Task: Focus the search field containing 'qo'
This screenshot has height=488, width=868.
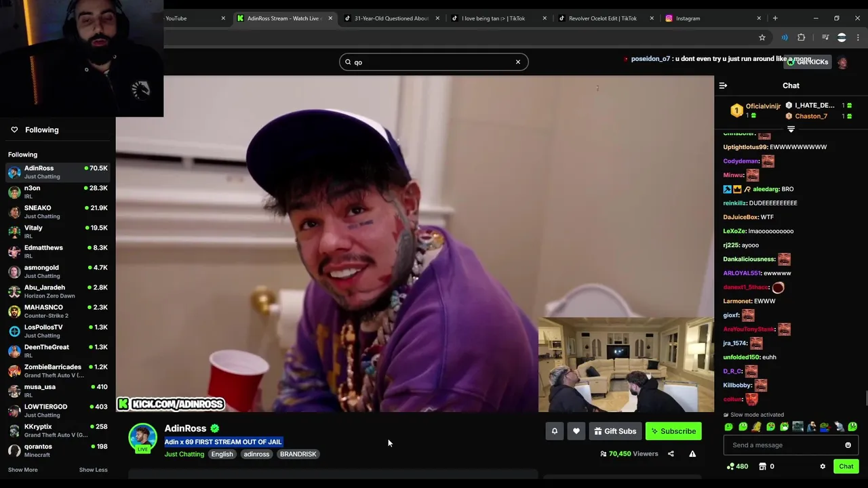Action: (434, 62)
